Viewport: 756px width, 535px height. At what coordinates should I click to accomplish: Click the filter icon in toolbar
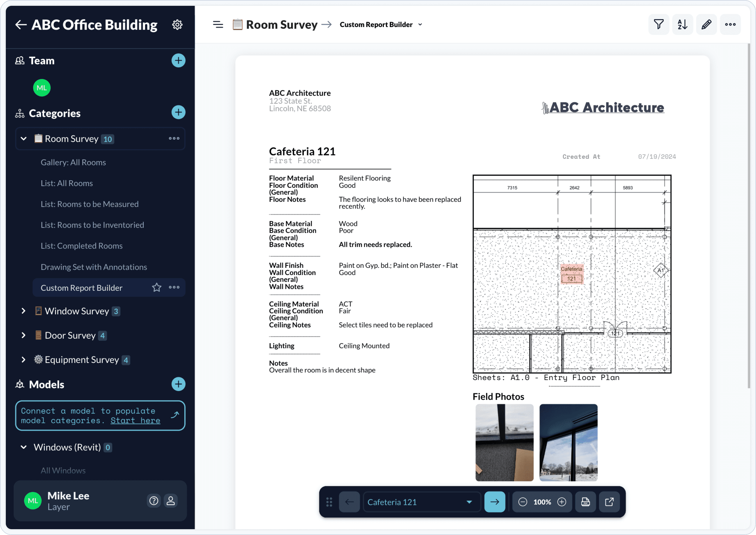[659, 24]
